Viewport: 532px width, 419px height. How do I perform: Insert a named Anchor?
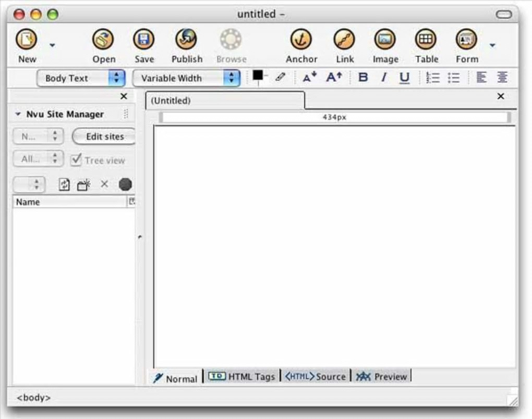point(301,39)
